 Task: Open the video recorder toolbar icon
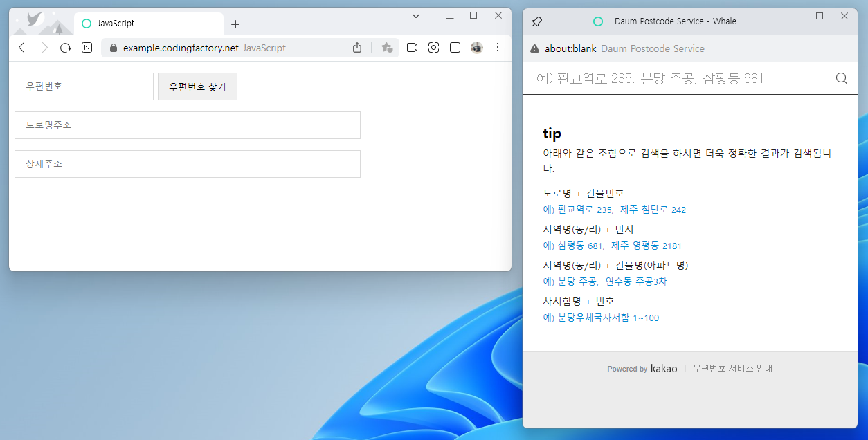click(x=412, y=48)
